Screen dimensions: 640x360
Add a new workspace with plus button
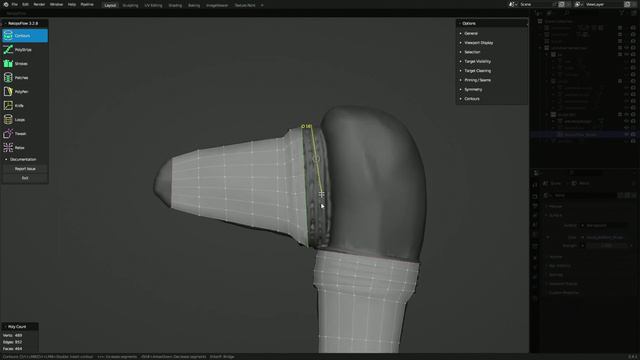262,5
